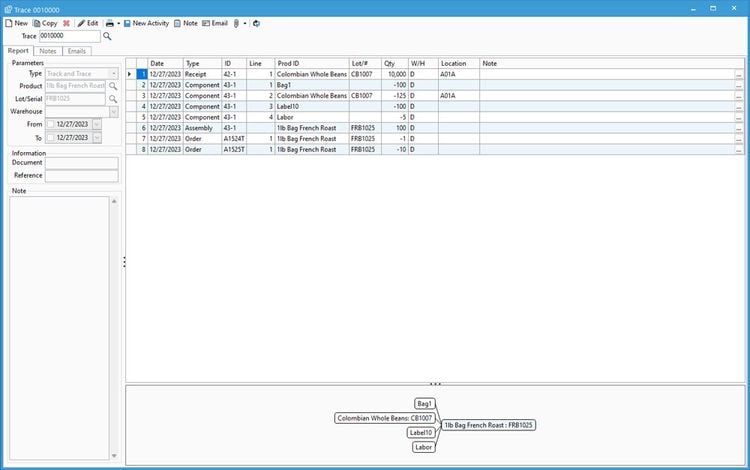Copy the current trace record
Viewport: 750px width, 470px height.
coord(45,23)
